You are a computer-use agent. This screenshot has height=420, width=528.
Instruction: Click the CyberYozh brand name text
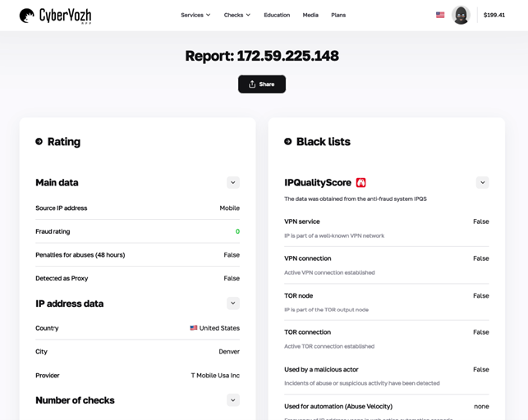tap(66, 16)
